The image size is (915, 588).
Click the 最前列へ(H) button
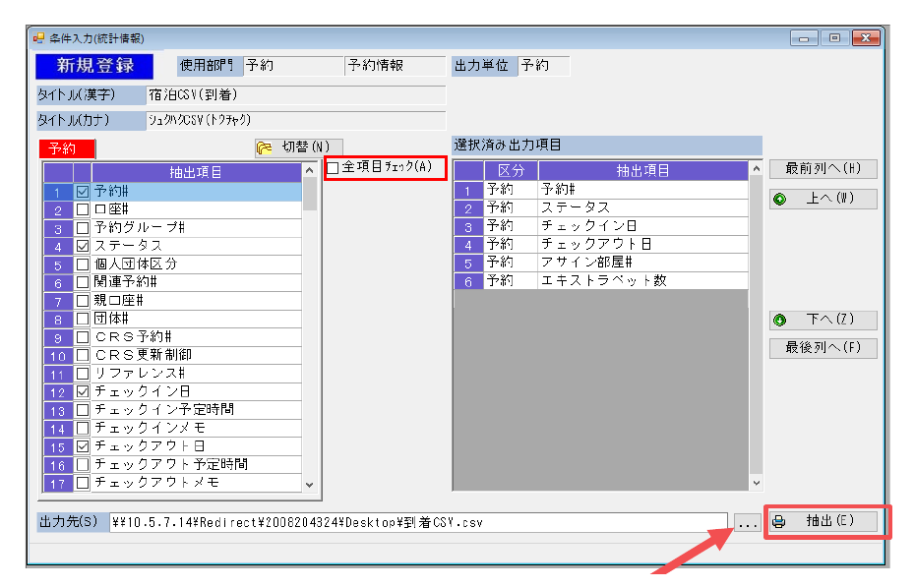(x=823, y=169)
